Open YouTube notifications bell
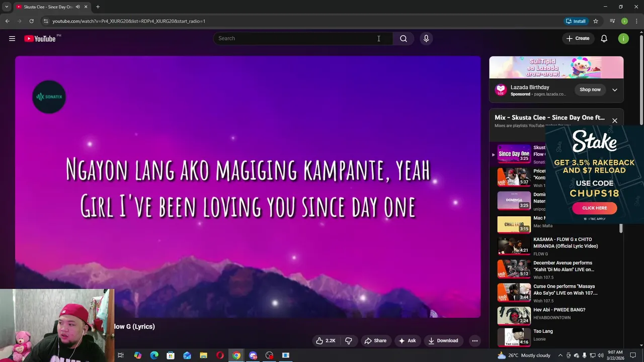The image size is (644, 362). [x=604, y=38]
